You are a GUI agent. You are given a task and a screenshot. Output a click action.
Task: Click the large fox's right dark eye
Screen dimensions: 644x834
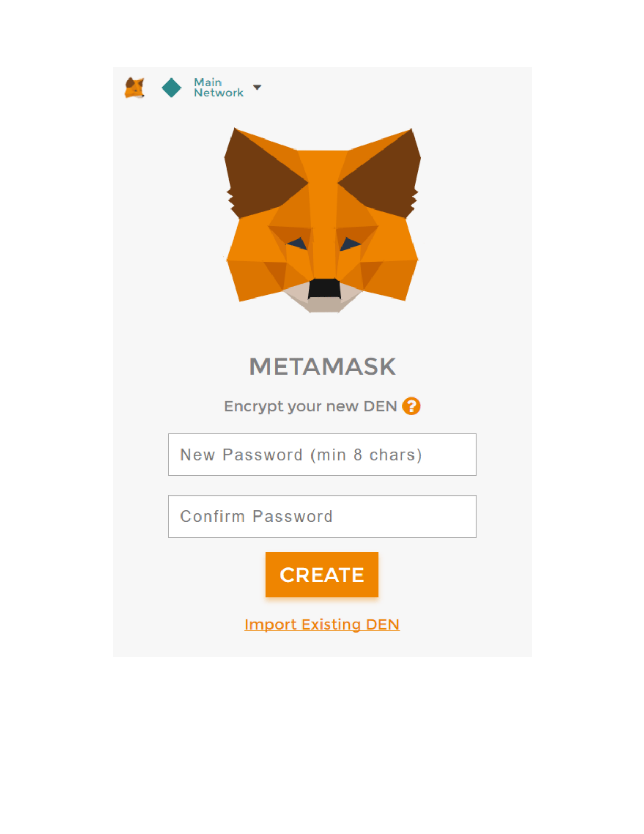(350, 243)
